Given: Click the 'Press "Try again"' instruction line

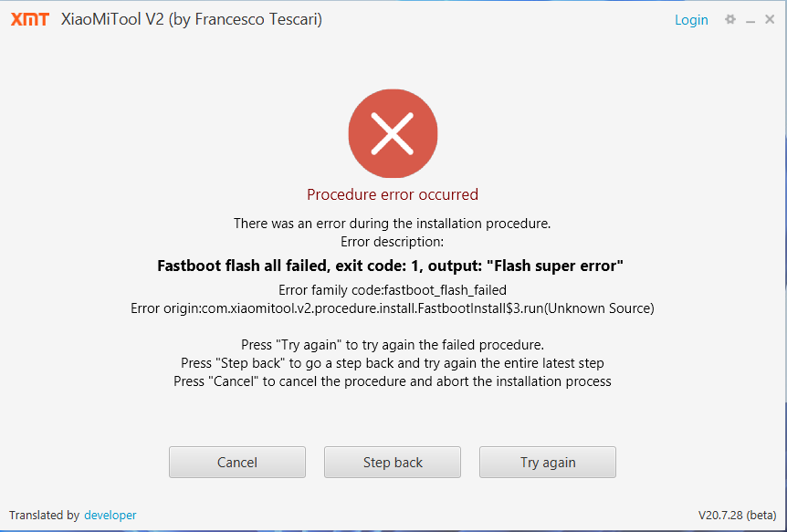Looking at the screenshot, I should (393, 345).
